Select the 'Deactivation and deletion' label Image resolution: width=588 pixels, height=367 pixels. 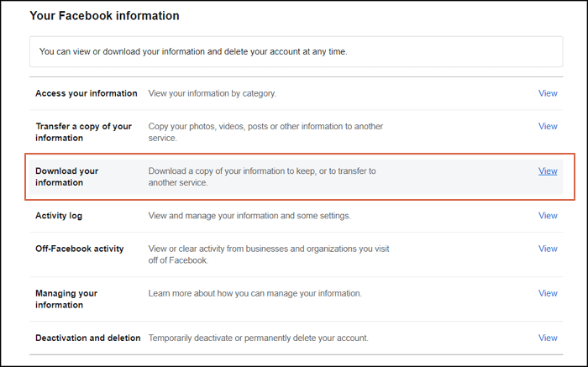87,338
